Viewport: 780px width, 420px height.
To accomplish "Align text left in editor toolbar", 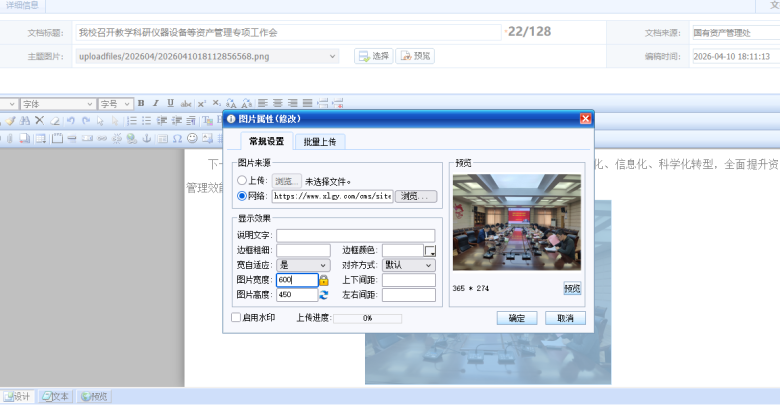I will 262,103.
